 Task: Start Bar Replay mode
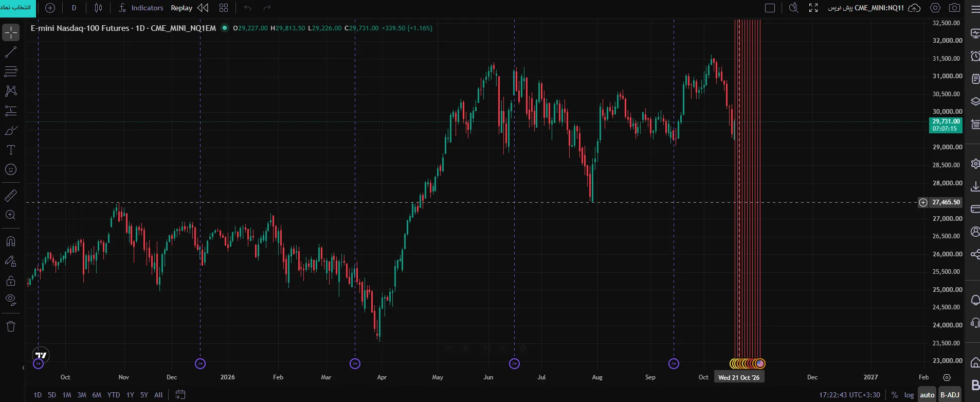pyautogui.click(x=190, y=8)
